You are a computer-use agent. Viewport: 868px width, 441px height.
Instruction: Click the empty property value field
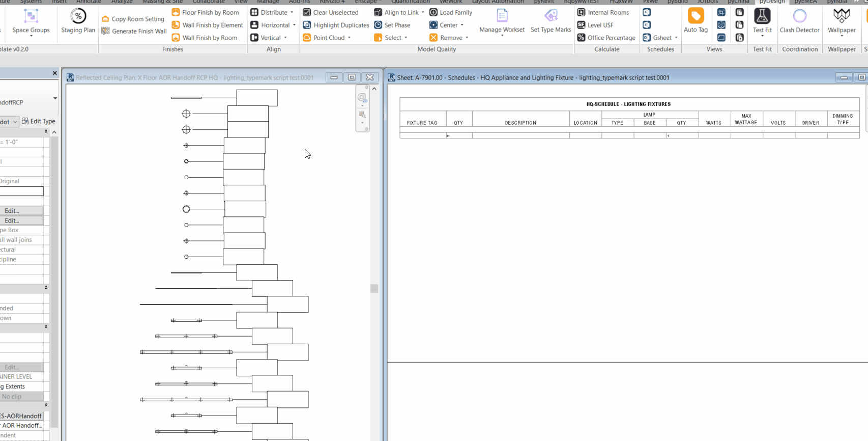pos(21,191)
